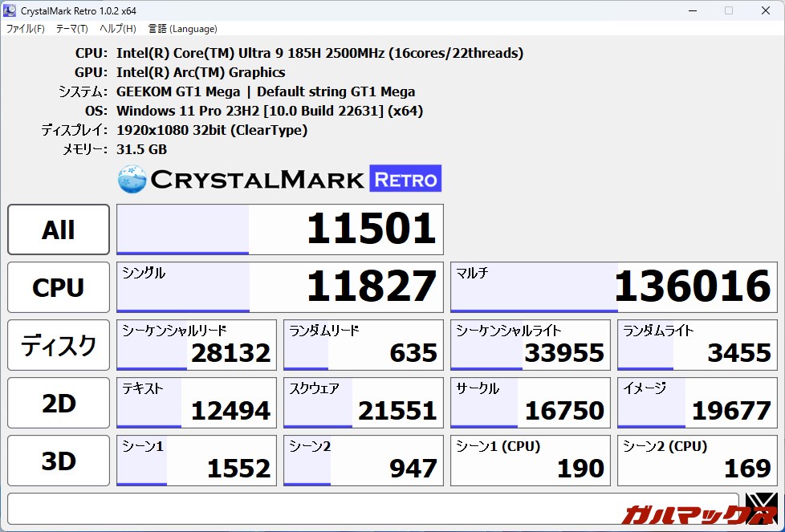This screenshot has width=785, height=532.
Task: Click the RETRO badge in the logo
Action: click(405, 179)
